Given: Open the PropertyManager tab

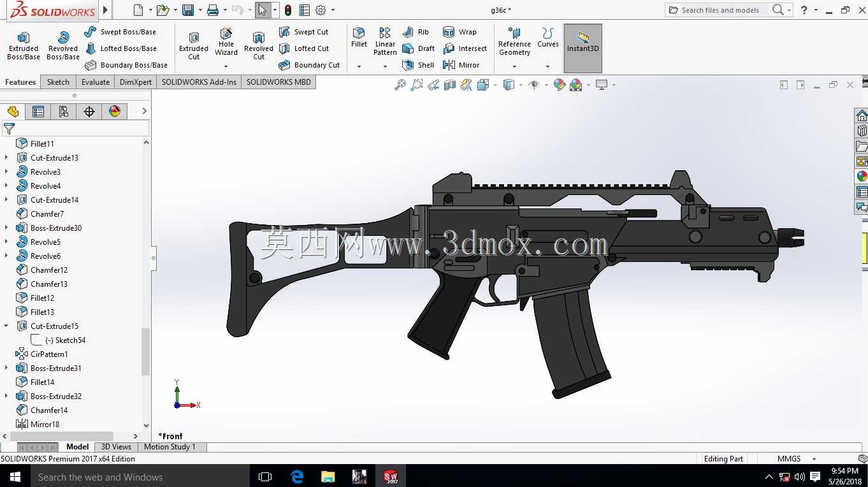Looking at the screenshot, I should tap(38, 112).
